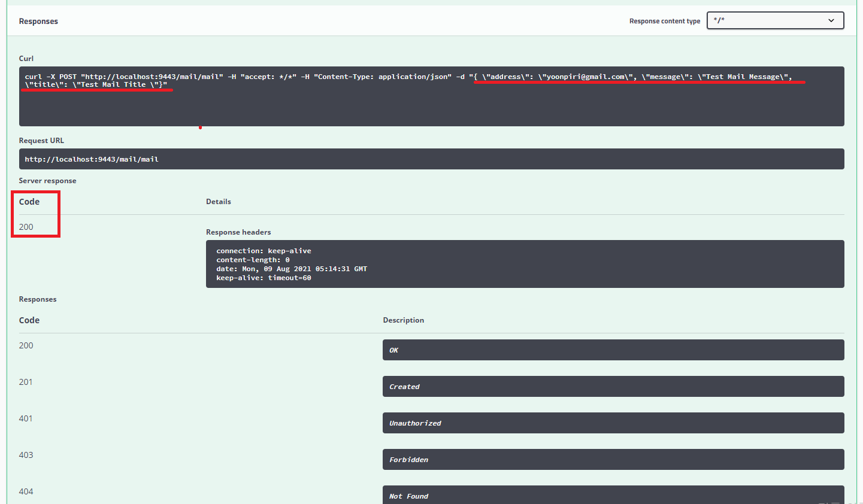The image size is (863, 504).
Task: Select the 404 code in the responses table
Action: [26, 491]
